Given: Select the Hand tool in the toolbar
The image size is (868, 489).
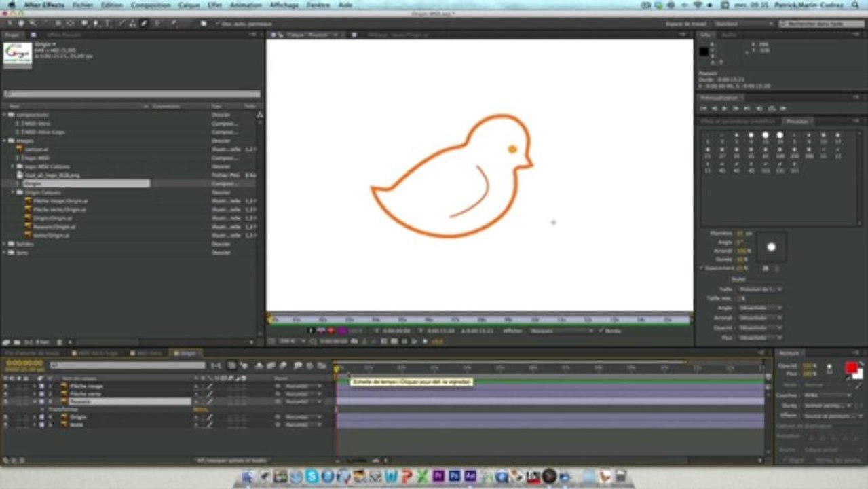Looking at the screenshot, I should pos(21,23).
